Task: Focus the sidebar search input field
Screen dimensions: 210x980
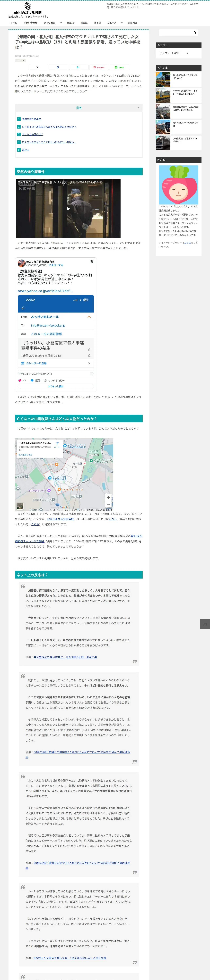Action: pos(175,33)
